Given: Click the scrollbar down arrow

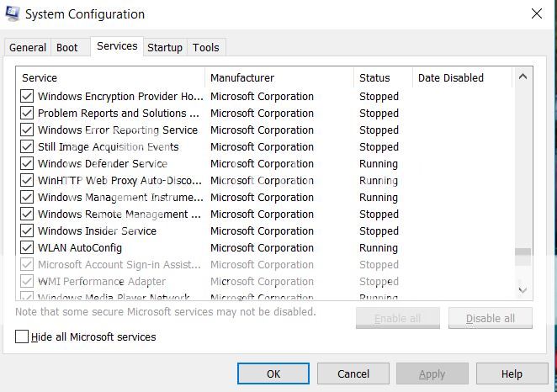Looking at the screenshot, I should point(523,290).
